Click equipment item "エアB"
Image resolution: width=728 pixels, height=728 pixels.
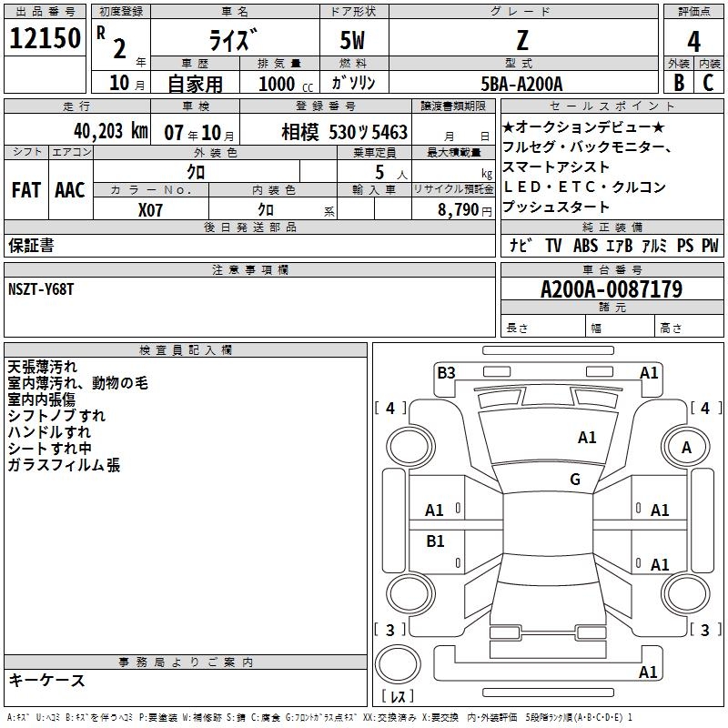point(620,245)
